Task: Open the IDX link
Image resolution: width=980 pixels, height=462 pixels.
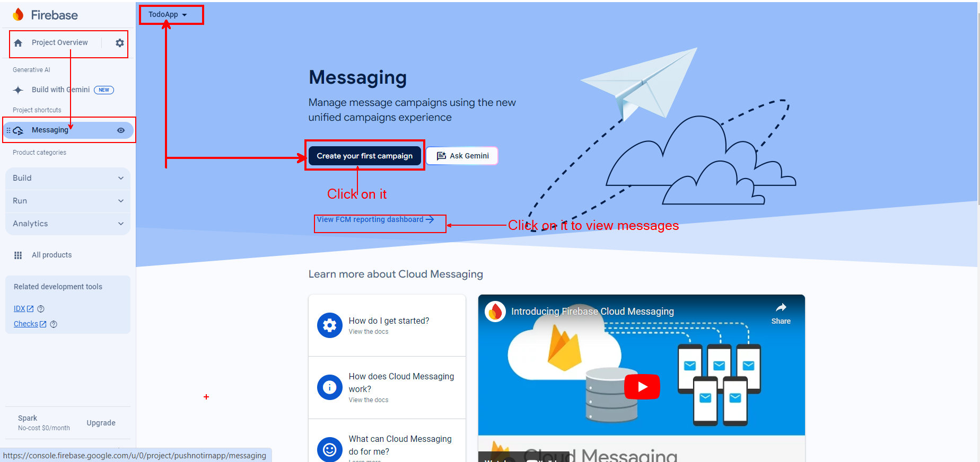Action: (20, 309)
